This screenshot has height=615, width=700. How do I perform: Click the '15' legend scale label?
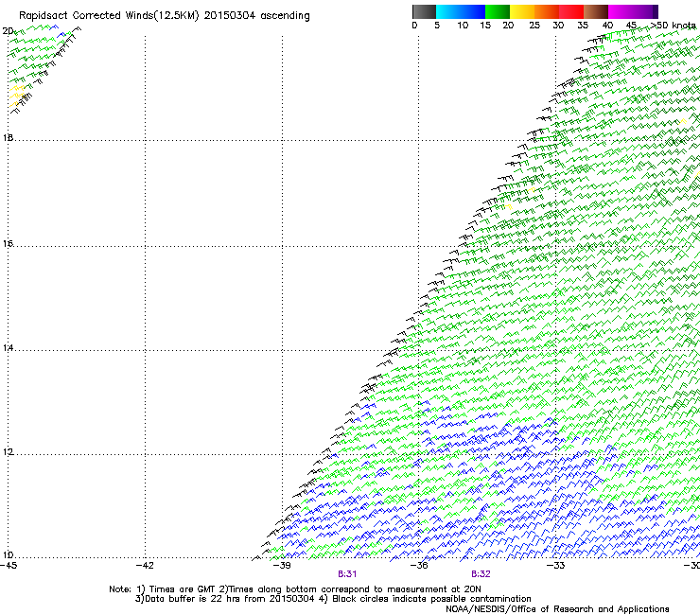[485, 26]
